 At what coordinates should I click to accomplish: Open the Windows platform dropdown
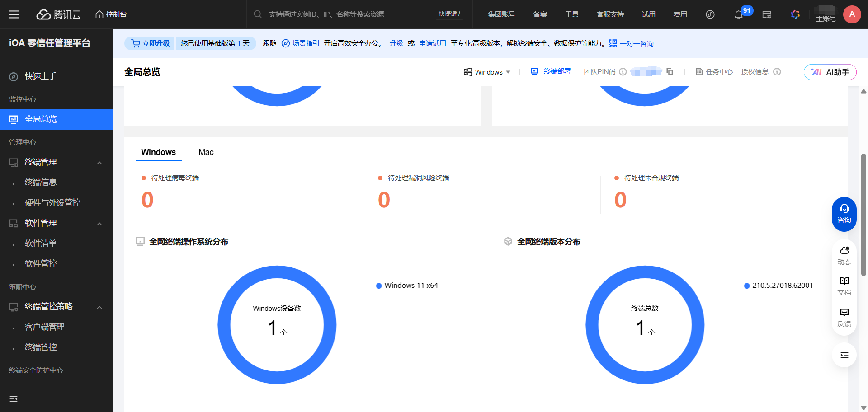(487, 72)
